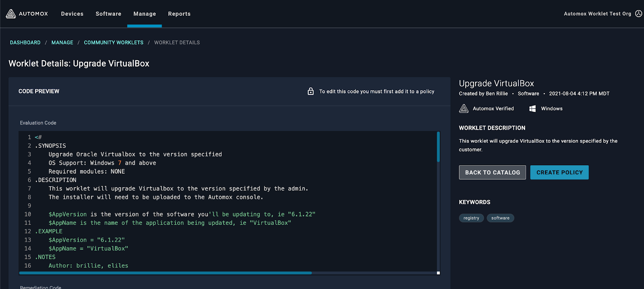Viewport: 644px width, 289px height.
Task: Click code line '.NOTES'
Action: click(45, 257)
